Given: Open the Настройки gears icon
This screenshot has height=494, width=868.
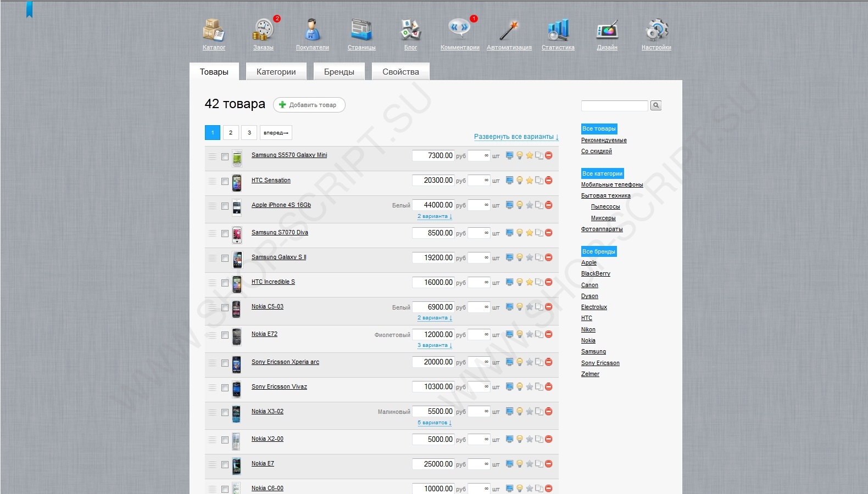Looking at the screenshot, I should (656, 30).
